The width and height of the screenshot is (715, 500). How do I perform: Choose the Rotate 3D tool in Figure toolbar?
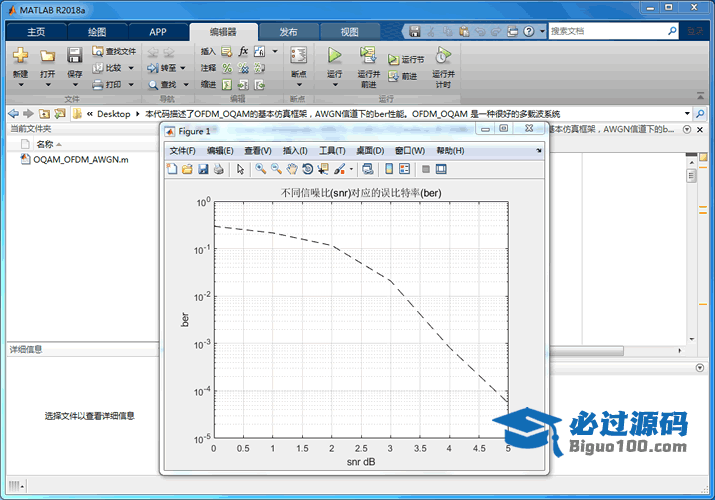(308, 169)
